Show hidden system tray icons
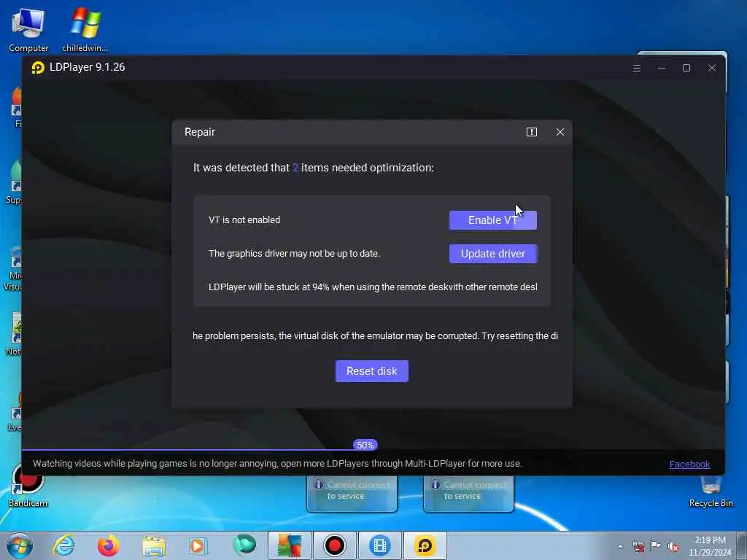747x560 pixels. tap(620, 546)
